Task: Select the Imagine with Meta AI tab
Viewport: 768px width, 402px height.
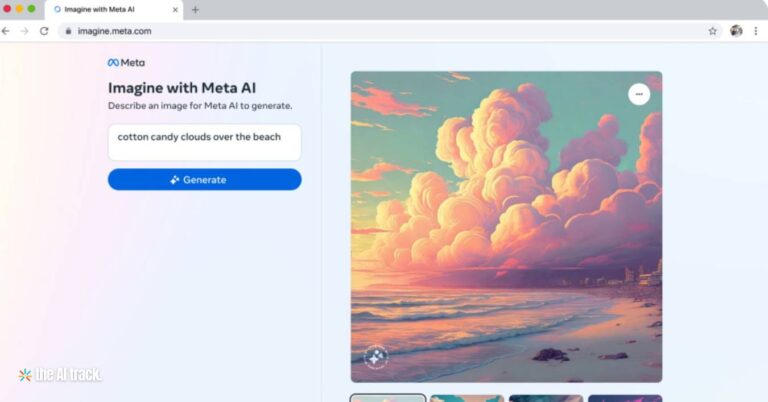Action: pyautogui.click(x=114, y=10)
